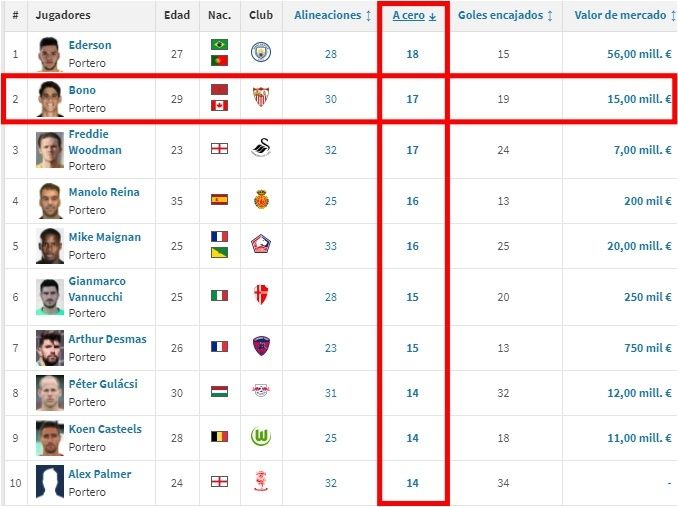Click Clermont crest in Arthur Desmas row

point(261,347)
